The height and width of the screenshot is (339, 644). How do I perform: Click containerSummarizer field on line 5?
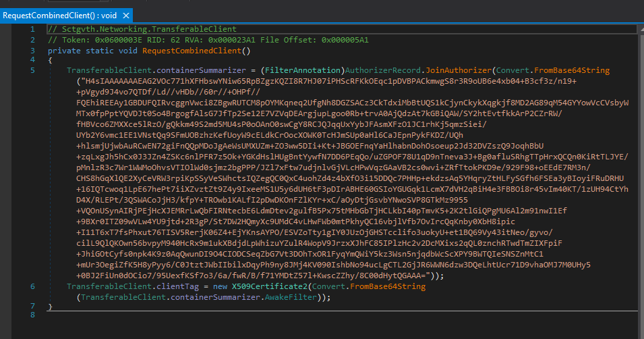coord(194,70)
